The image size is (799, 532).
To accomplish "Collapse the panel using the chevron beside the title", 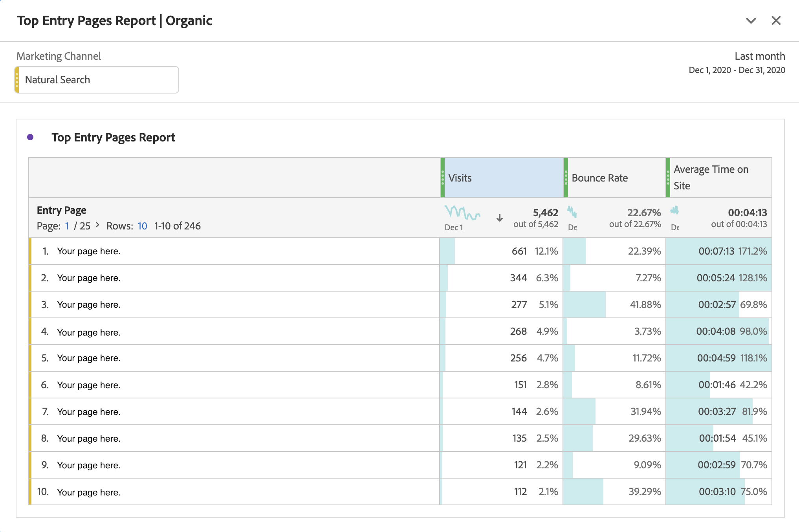I will tap(751, 20).
